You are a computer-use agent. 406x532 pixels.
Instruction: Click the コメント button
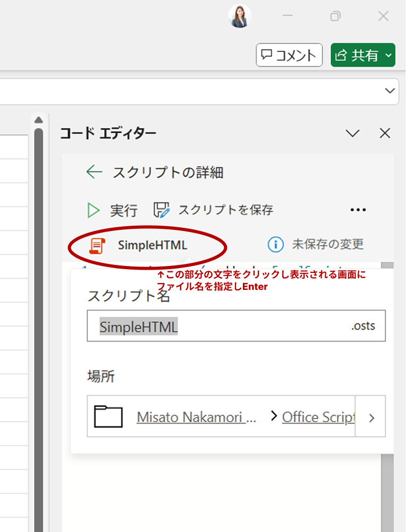(x=289, y=55)
